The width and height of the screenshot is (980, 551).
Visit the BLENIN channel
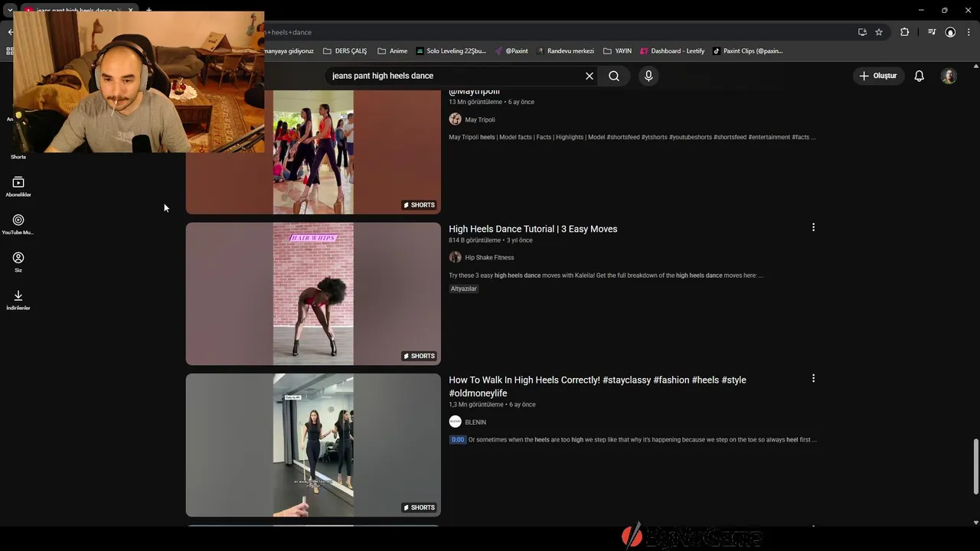pos(475,422)
